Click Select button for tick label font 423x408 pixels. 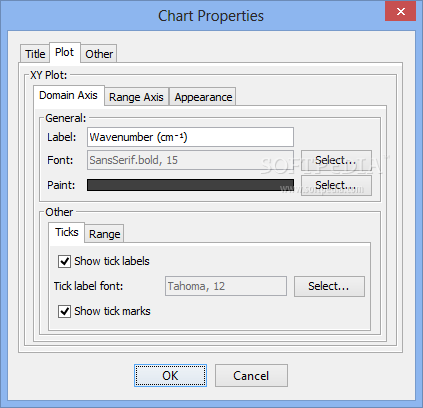point(329,286)
